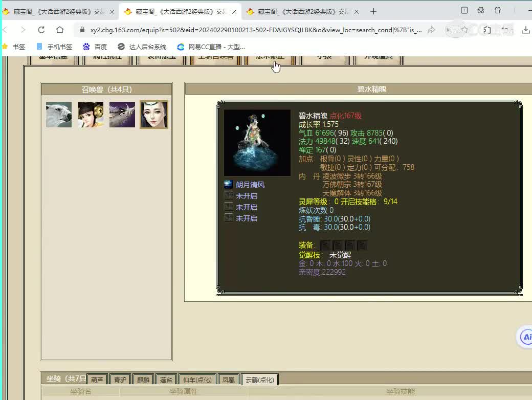Screen dimensions: 532x400
Task: Select the pale-faced lady summon thumbnail
Action: (153, 115)
